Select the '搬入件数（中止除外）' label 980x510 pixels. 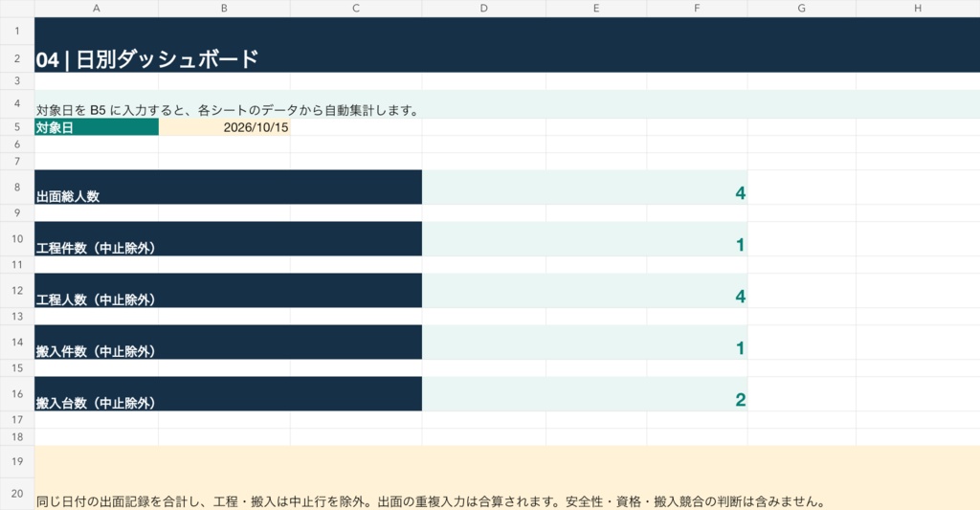228,342
